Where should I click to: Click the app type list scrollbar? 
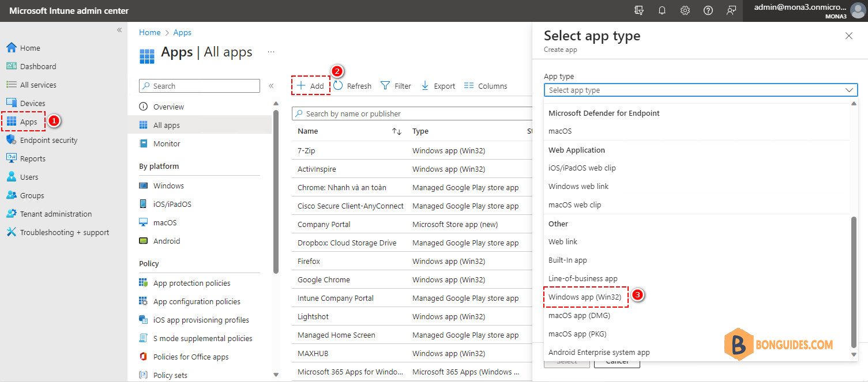point(854,282)
